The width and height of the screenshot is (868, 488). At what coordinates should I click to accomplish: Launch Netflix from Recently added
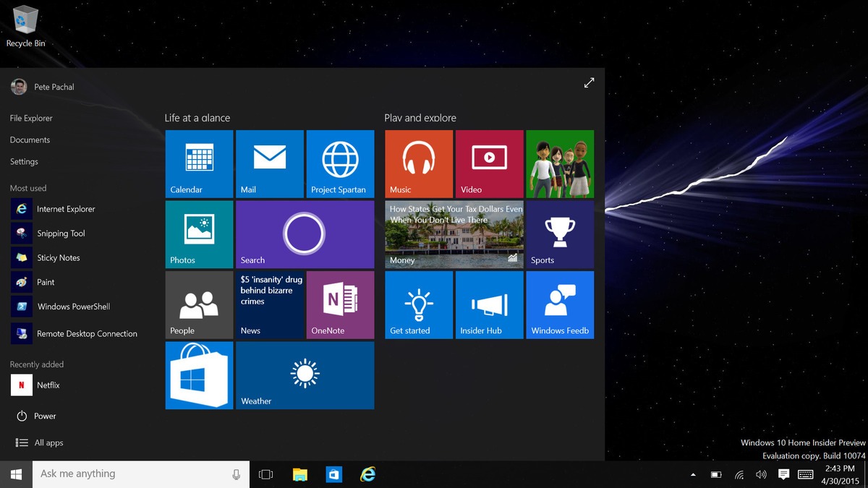[x=35, y=385]
